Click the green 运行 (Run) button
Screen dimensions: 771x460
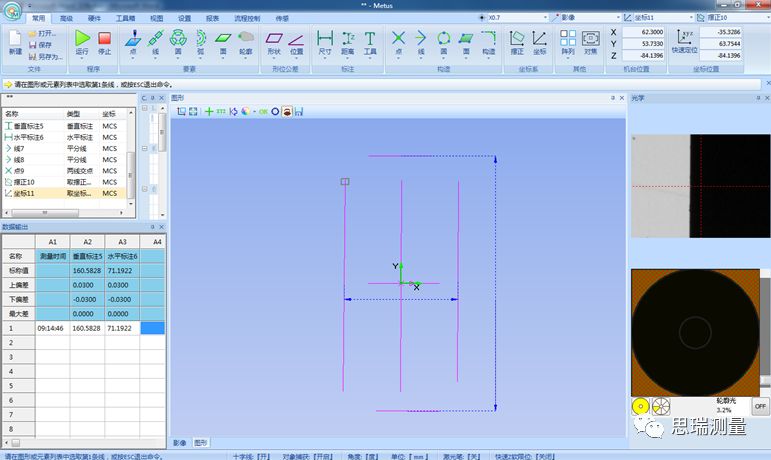click(82, 41)
